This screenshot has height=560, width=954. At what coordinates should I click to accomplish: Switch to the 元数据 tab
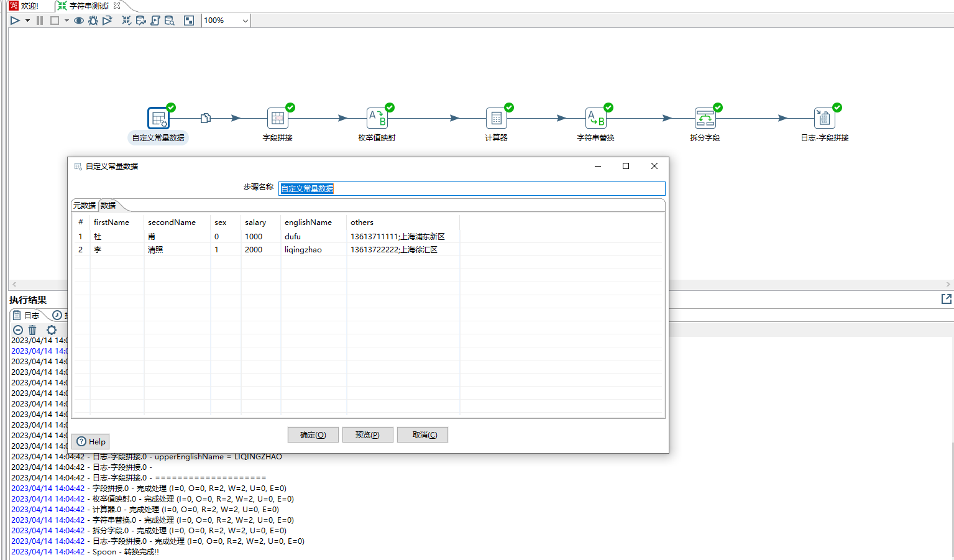pos(85,206)
